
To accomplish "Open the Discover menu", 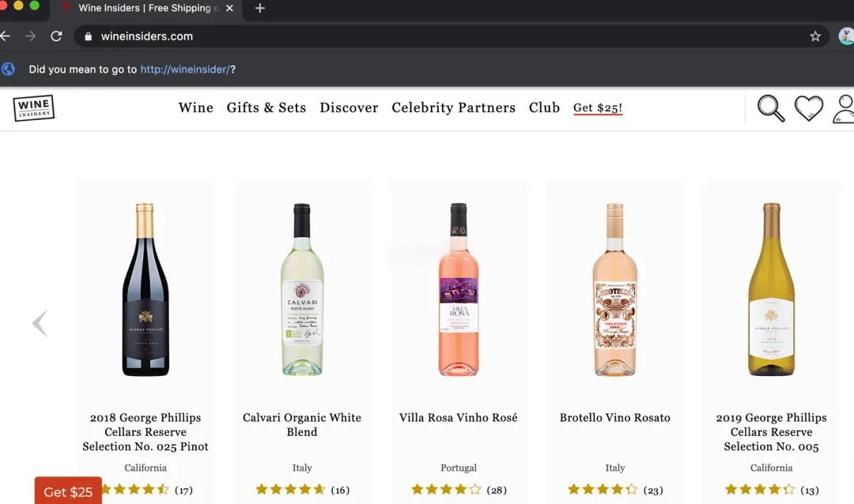I will click(350, 107).
